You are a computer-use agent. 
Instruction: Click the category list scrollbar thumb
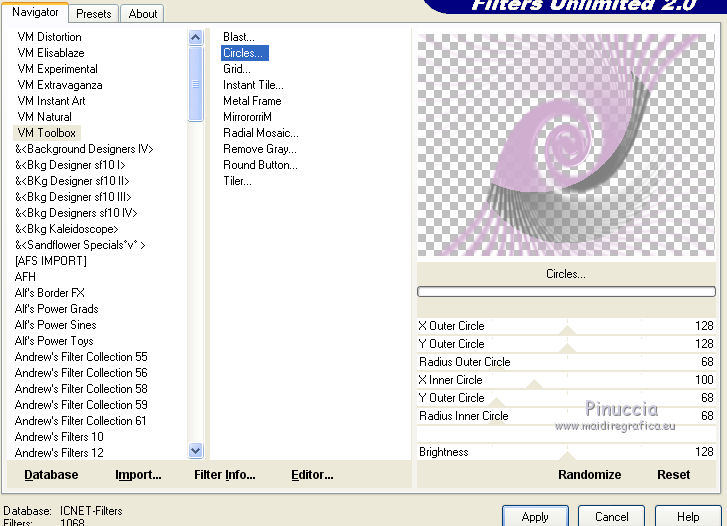pos(196,83)
